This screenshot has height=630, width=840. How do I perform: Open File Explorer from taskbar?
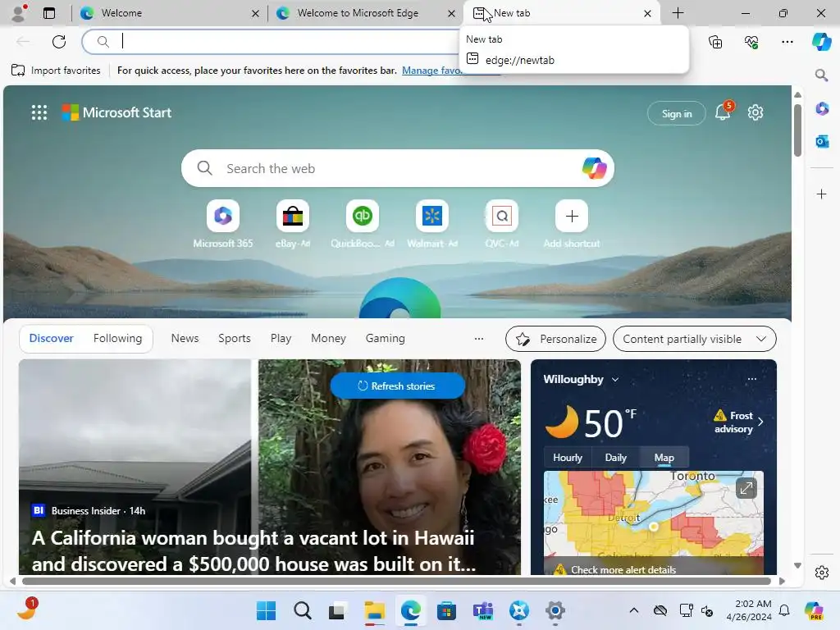374,610
